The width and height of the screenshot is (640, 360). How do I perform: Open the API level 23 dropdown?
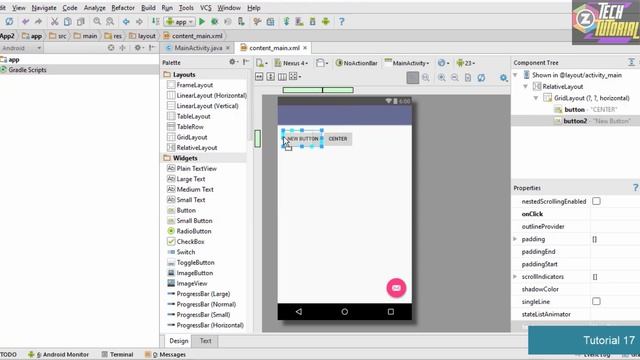[466, 63]
